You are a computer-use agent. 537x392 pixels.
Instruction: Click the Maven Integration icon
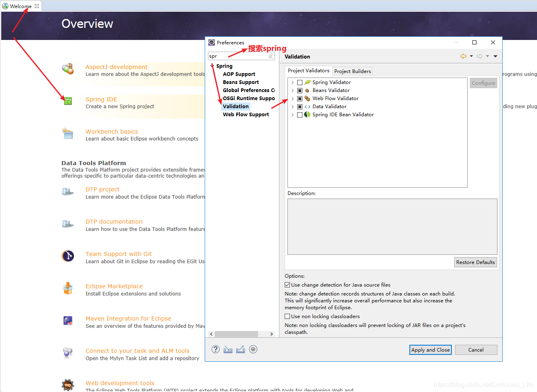[68, 321]
